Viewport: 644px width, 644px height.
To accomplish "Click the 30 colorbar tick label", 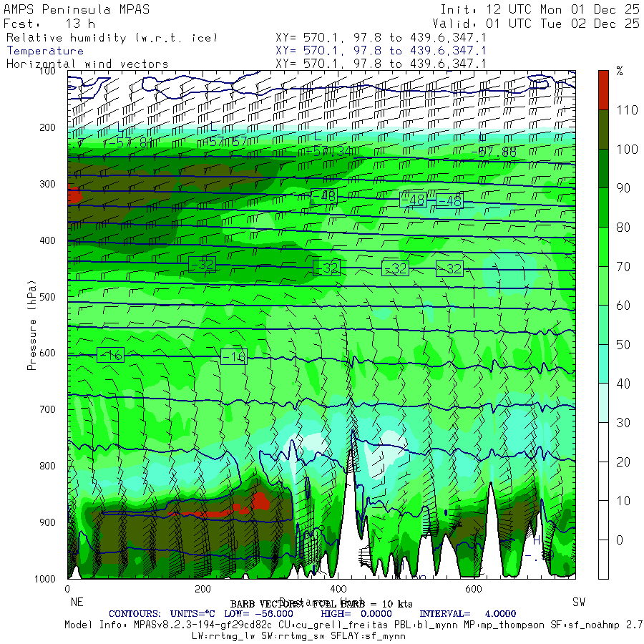I will [623, 423].
